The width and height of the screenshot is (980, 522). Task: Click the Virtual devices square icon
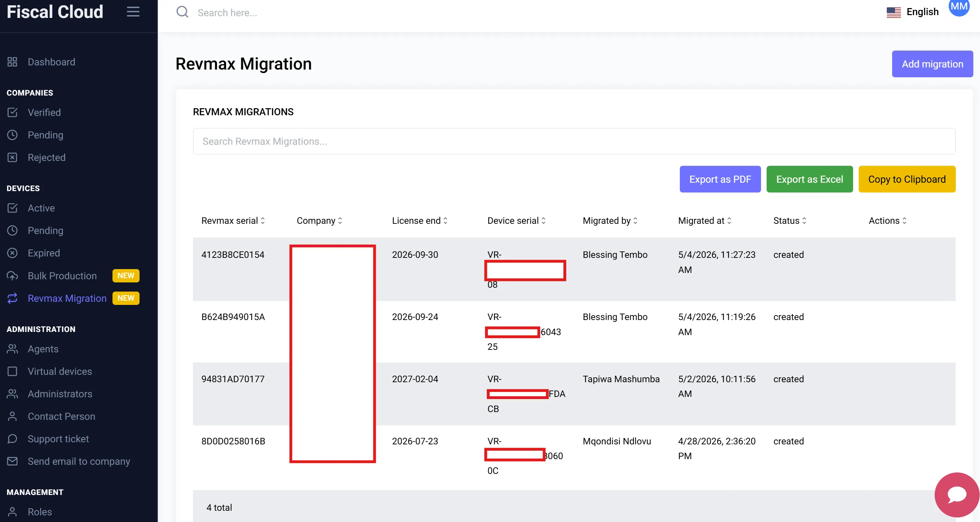(x=12, y=371)
